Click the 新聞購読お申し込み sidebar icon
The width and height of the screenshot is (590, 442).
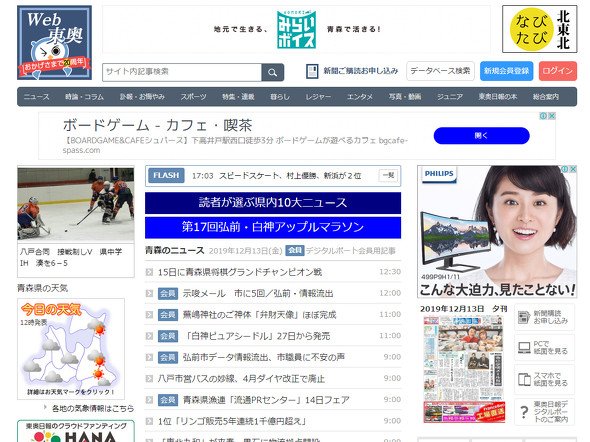tap(524, 317)
